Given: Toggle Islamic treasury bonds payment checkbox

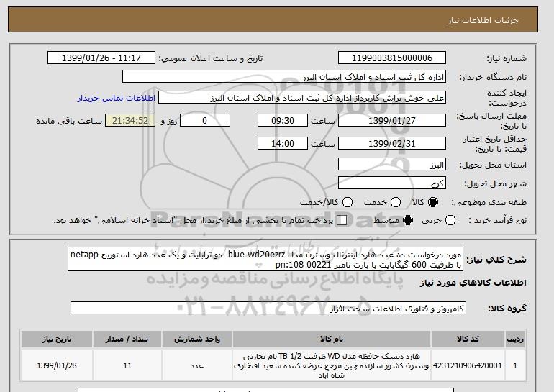Looking at the screenshot, I should click(x=342, y=220).
